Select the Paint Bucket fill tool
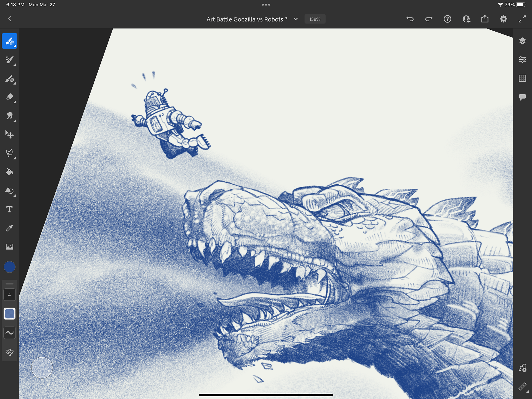The image size is (532, 399). [9, 172]
